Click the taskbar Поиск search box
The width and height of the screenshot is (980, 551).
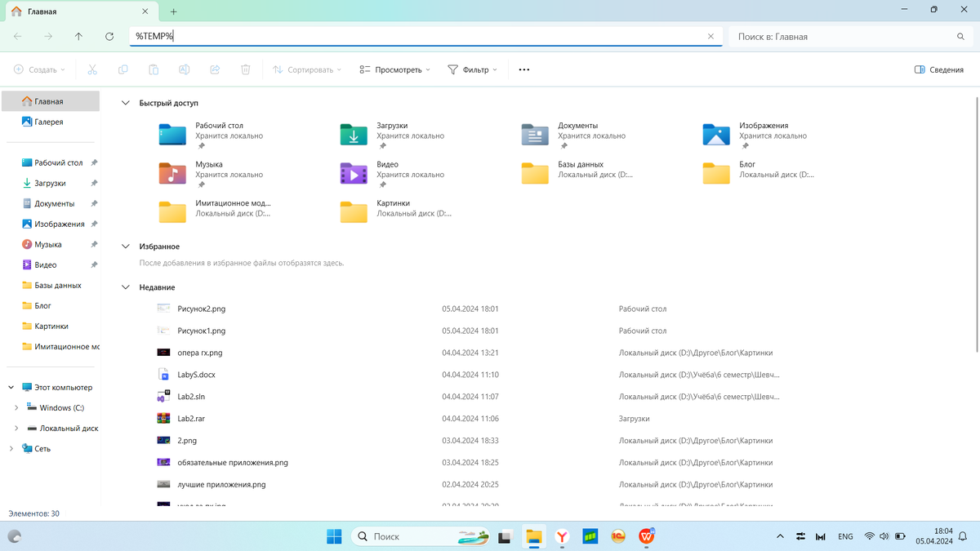point(421,536)
